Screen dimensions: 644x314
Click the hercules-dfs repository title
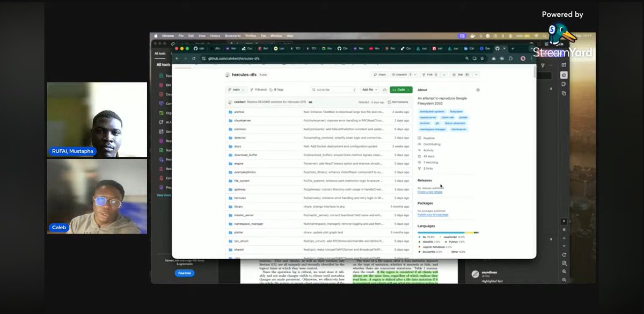pyautogui.click(x=245, y=75)
